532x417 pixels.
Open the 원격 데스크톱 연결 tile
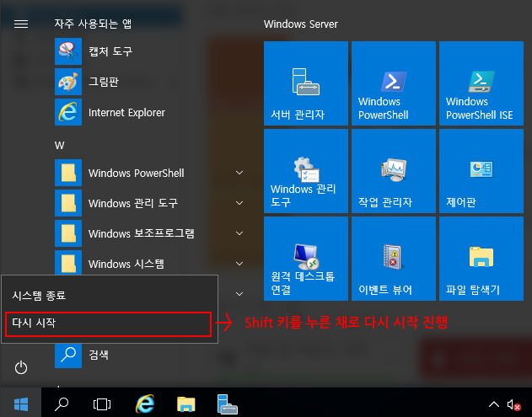point(306,259)
